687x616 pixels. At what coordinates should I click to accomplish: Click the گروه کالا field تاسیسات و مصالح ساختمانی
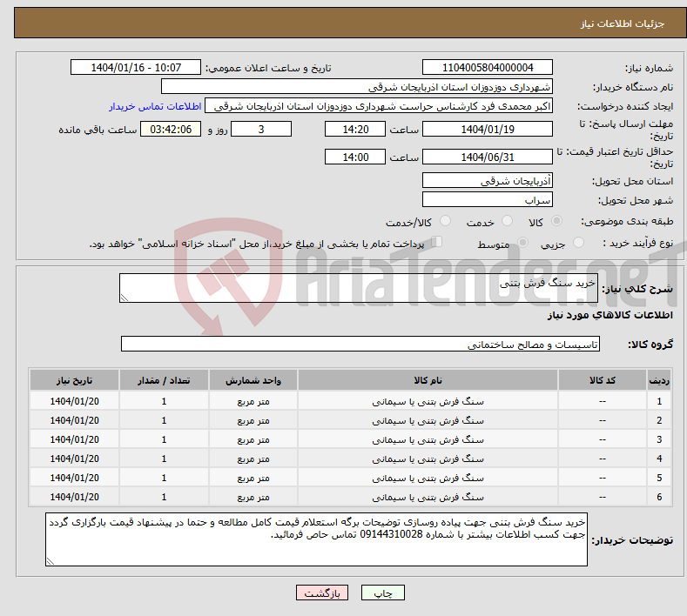pyautogui.click(x=360, y=345)
